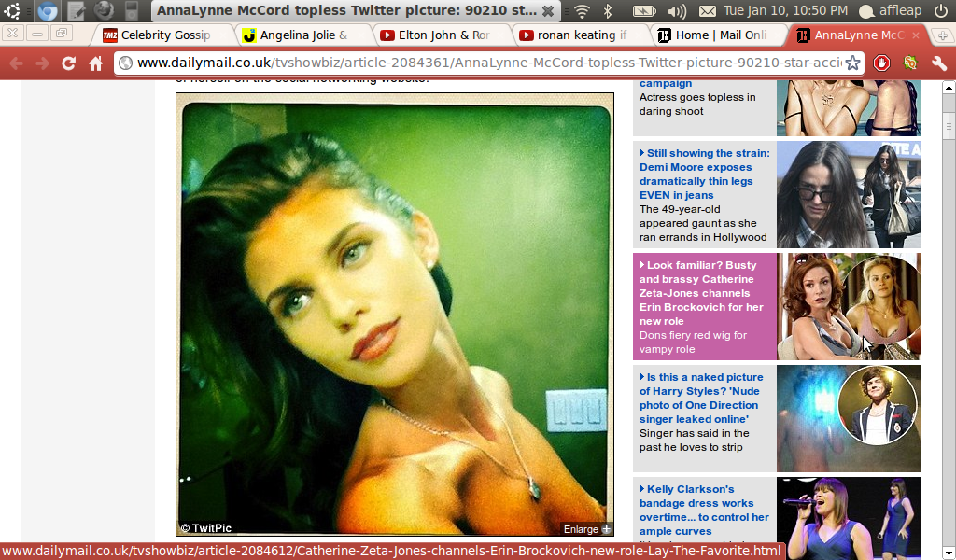The height and width of the screenshot is (560, 956).
Task: Open the text editor panel launcher
Action: (76, 10)
